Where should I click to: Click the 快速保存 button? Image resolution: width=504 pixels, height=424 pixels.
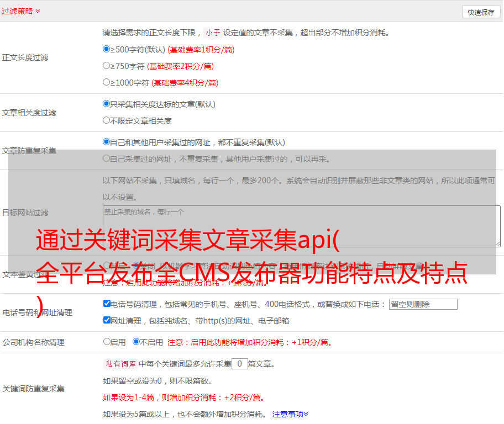coord(481,12)
